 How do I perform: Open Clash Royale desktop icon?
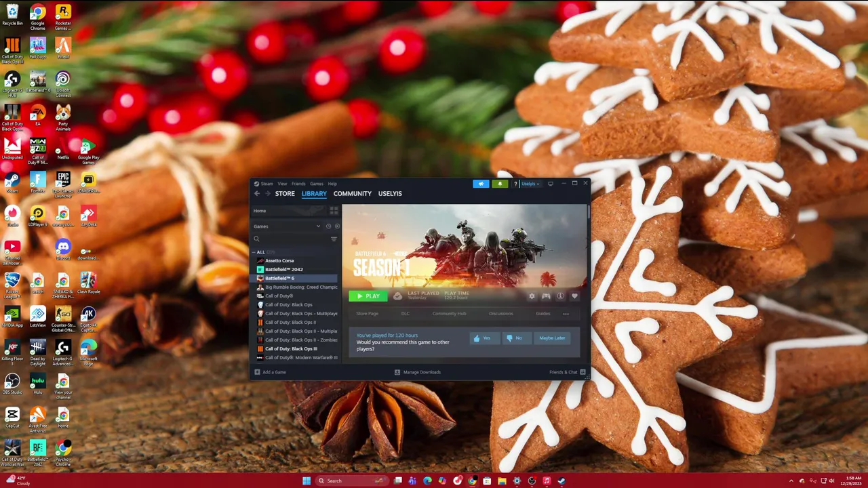[88, 283]
